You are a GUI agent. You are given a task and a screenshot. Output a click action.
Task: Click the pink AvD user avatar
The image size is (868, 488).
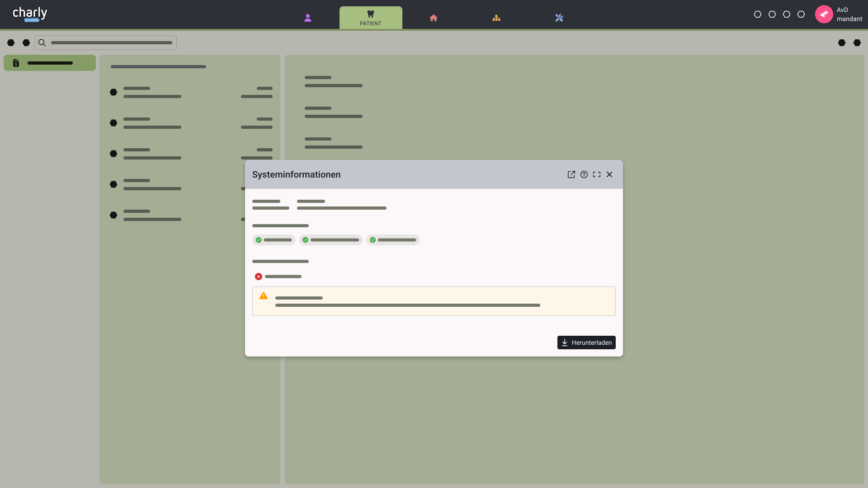[x=824, y=14]
